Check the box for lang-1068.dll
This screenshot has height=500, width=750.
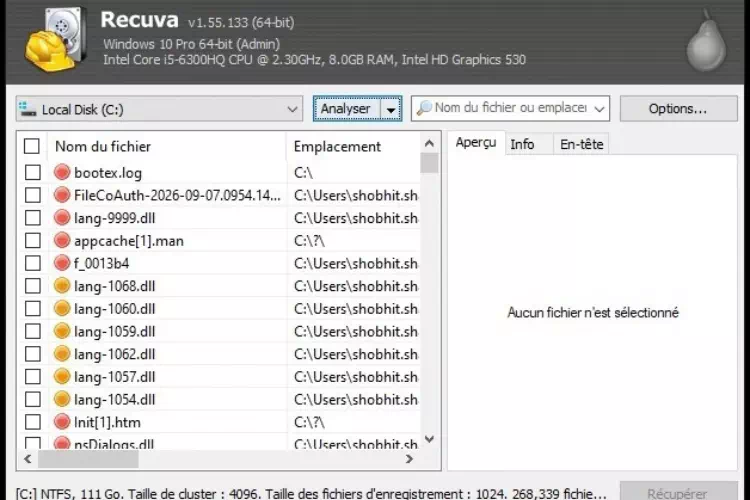pyautogui.click(x=33, y=286)
